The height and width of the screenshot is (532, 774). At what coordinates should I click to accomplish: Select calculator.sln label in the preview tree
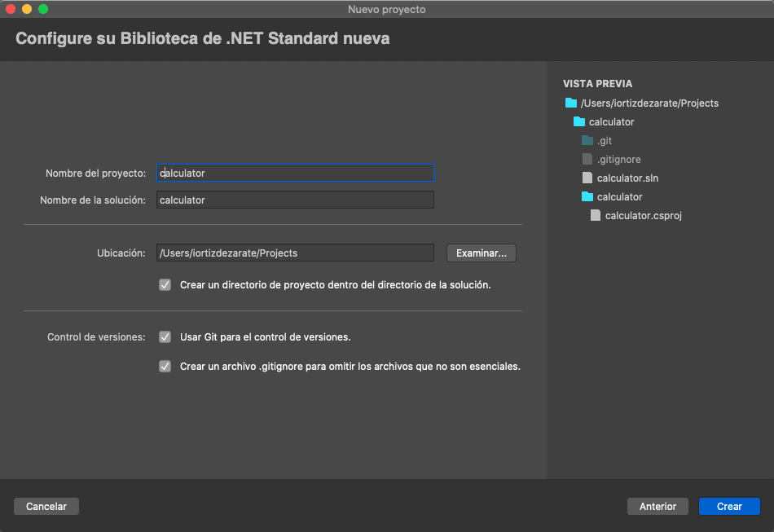627,178
